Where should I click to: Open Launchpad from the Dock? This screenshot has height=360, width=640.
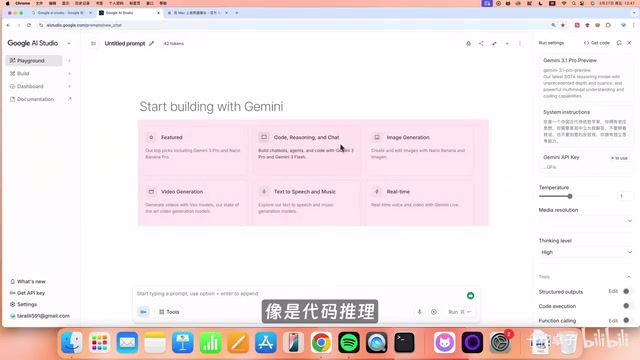pos(100,342)
